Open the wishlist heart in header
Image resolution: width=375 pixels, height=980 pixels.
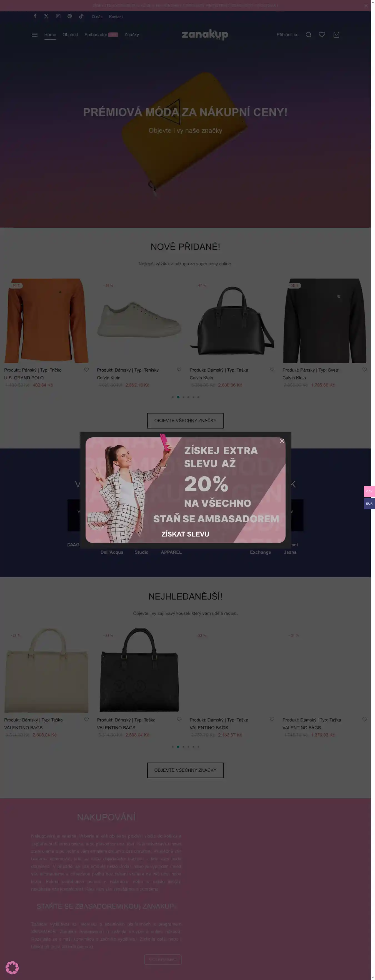point(322,35)
